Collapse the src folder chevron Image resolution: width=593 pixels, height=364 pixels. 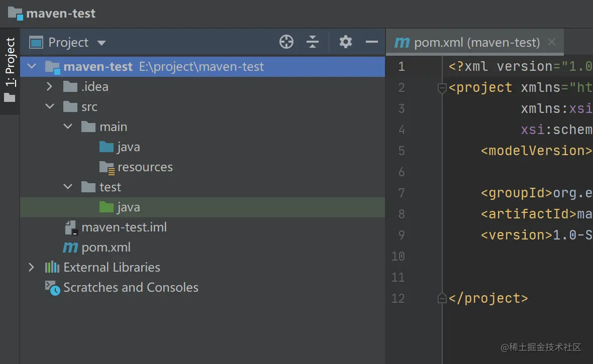[49, 106]
